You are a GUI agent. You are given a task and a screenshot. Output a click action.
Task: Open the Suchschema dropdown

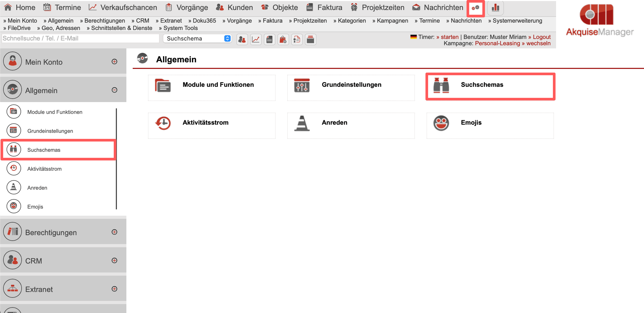tap(197, 38)
